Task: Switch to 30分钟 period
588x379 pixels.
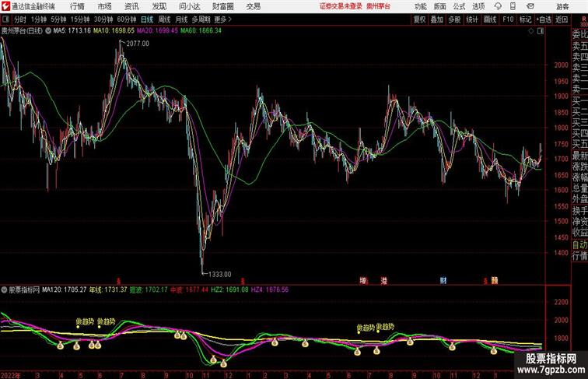Action: point(103,19)
